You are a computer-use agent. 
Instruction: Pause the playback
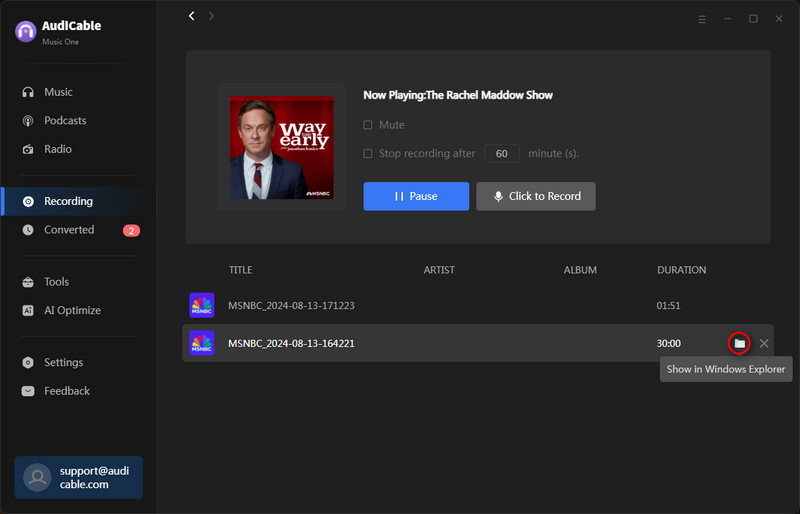(416, 197)
